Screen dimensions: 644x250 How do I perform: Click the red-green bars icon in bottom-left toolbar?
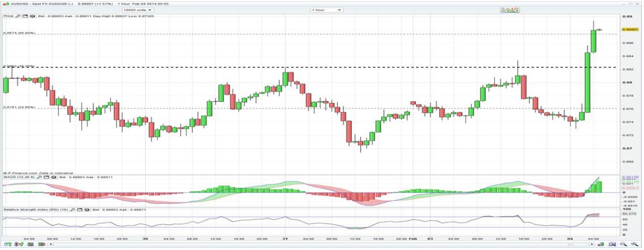(x=41, y=244)
